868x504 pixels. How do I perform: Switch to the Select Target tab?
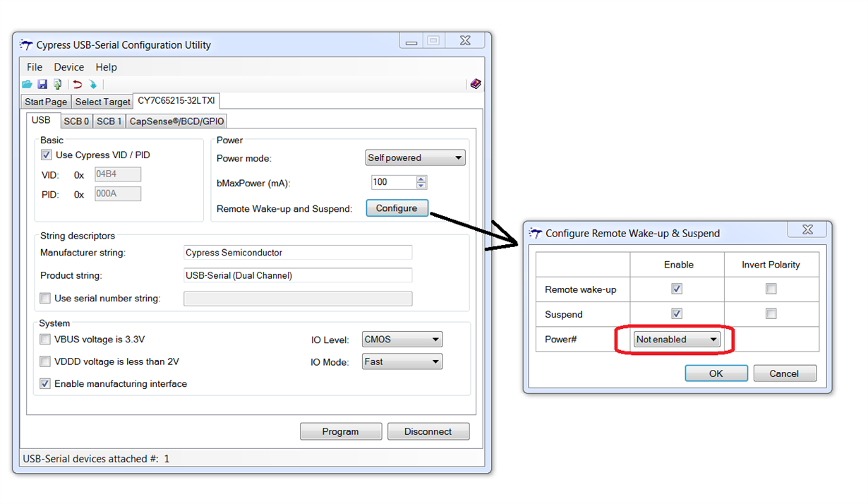(103, 102)
